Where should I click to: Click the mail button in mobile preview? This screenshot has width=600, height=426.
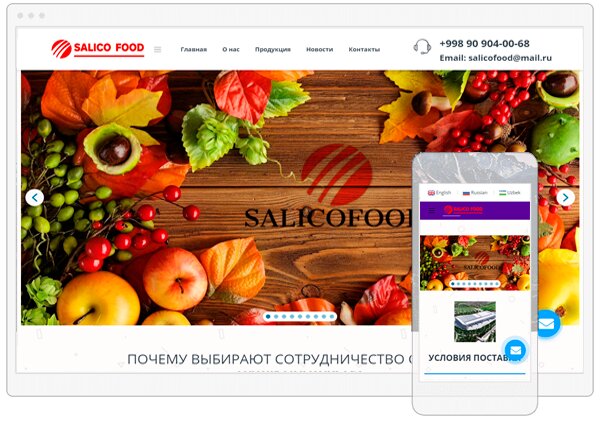(x=515, y=350)
